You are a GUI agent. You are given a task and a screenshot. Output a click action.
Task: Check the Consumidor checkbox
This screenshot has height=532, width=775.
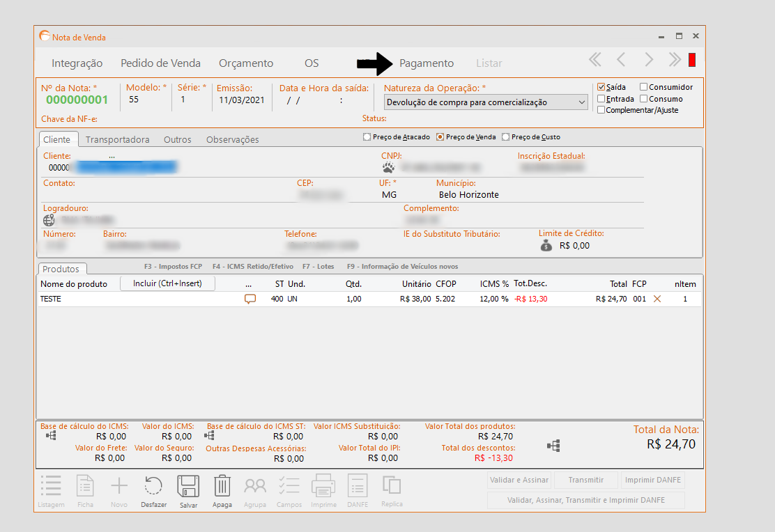(643, 87)
